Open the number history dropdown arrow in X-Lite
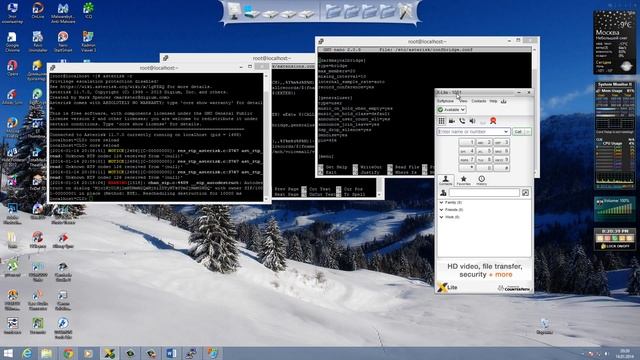 [506, 132]
